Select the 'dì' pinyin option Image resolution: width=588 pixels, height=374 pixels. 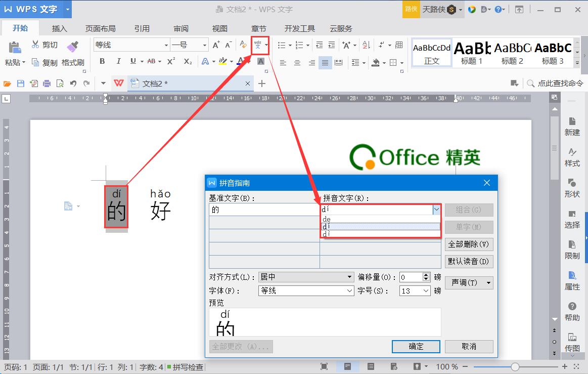coord(380,234)
